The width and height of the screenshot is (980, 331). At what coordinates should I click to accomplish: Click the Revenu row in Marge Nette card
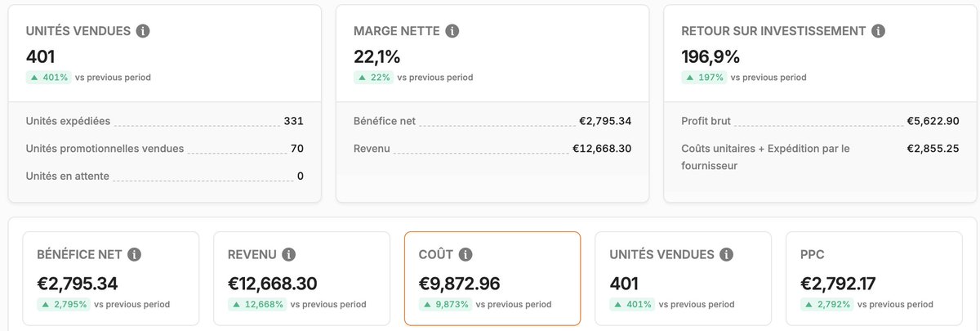pos(492,149)
